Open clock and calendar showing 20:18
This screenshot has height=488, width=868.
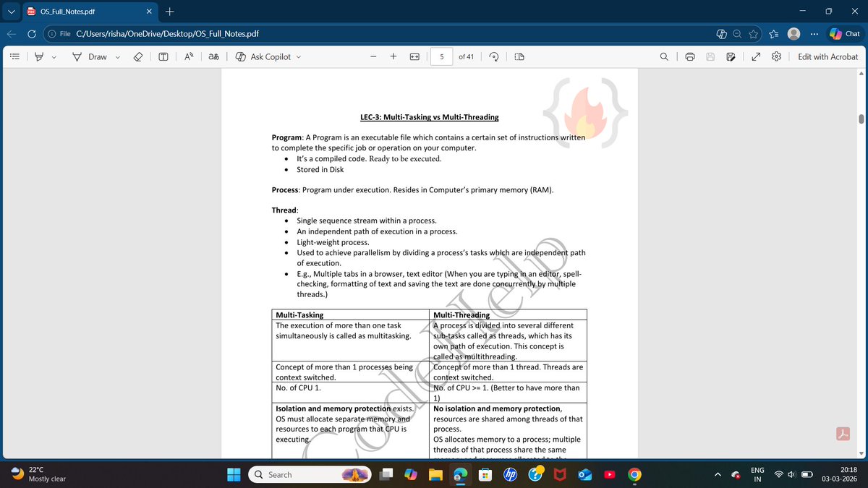tap(839, 474)
